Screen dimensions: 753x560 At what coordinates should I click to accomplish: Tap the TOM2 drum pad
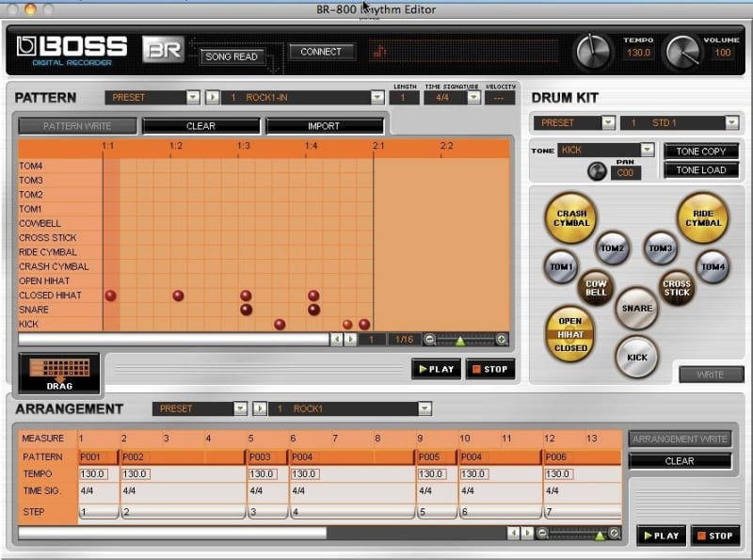click(613, 248)
